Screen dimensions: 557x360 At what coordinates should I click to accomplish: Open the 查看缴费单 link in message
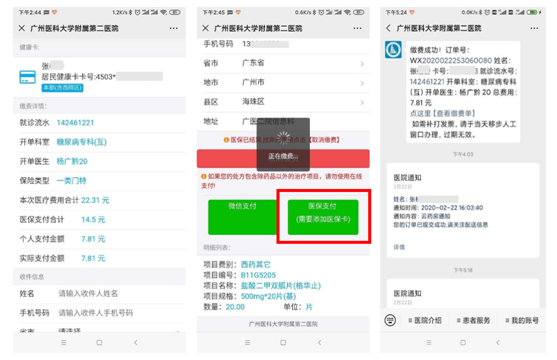pyautogui.click(x=442, y=113)
